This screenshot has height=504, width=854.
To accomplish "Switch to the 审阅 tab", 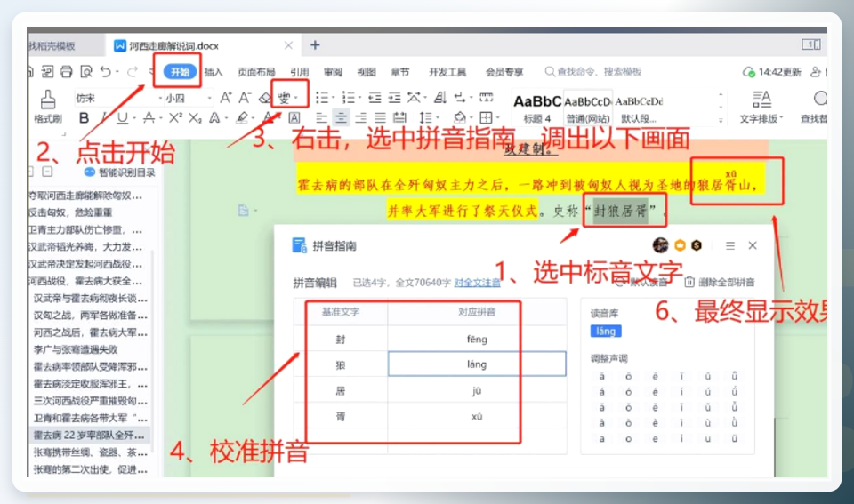I will point(333,72).
